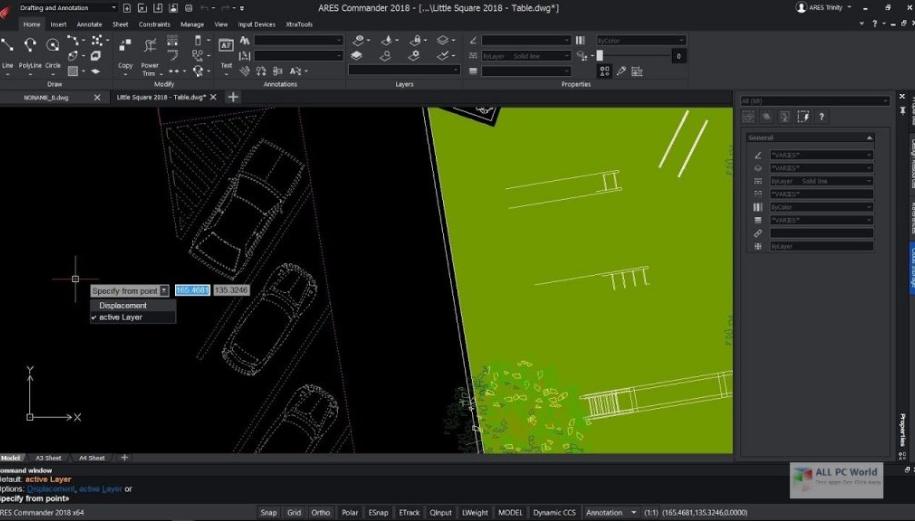Image resolution: width=915 pixels, height=524 pixels.
Task: Click the Smart Select lightning icon in palette
Action: [803, 117]
